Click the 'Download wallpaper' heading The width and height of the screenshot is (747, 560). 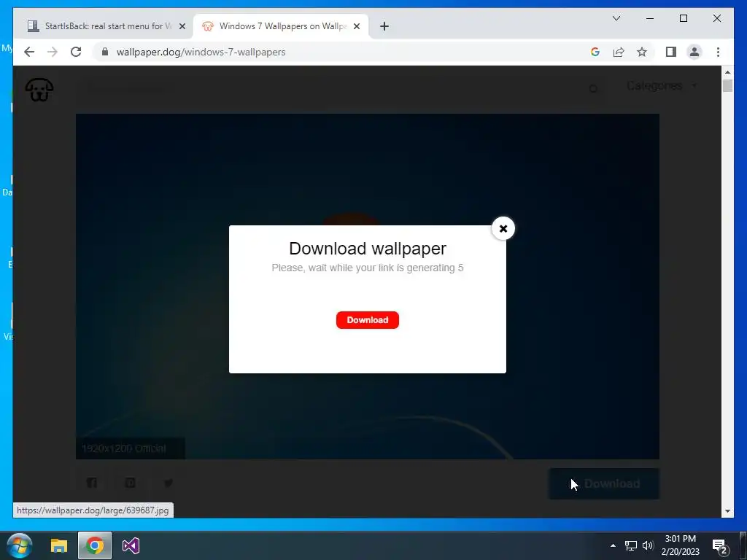tap(368, 249)
